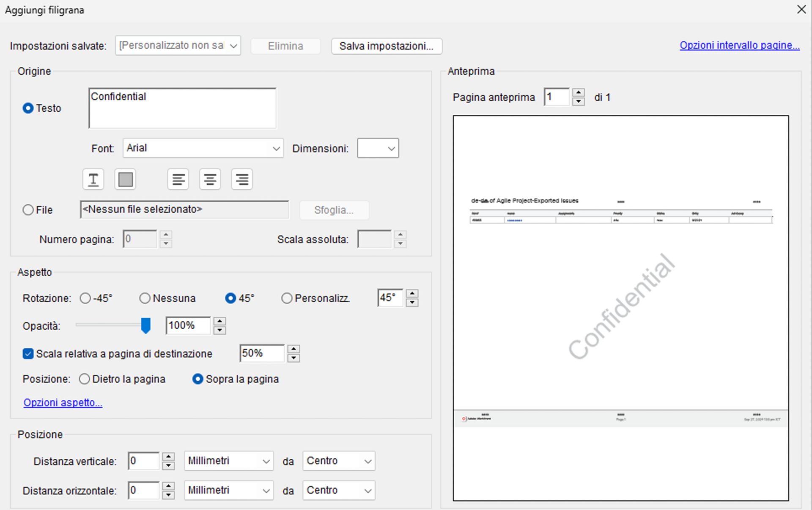Open Opzioni intervallo pagine link
The height and width of the screenshot is (510, 812).
pos(739,45)
